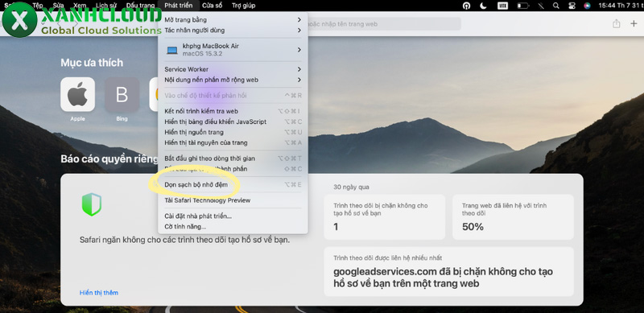Click Vào chế độ thiết kế phản hồi
Image resolution: width=644 pixels, height=313 pixels.
(x=233, y=95)
